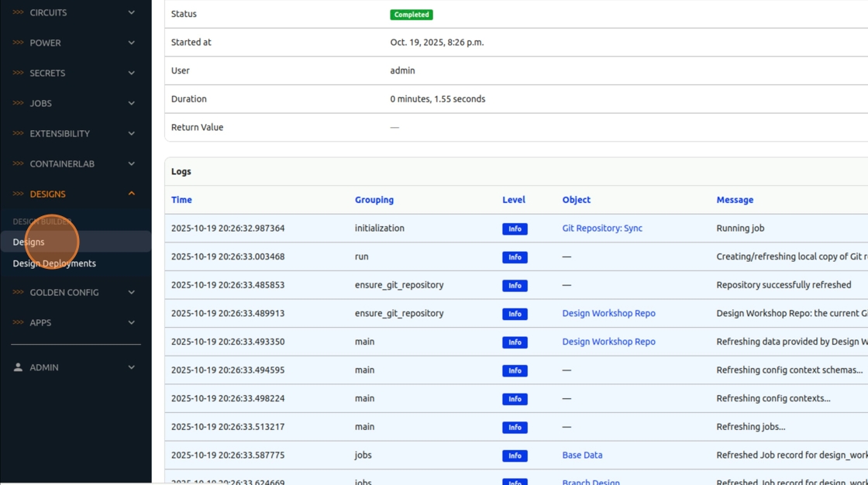The image size is (868, 485).
Task: Click the Containerlab arrow icon
Action: [18, 163]
